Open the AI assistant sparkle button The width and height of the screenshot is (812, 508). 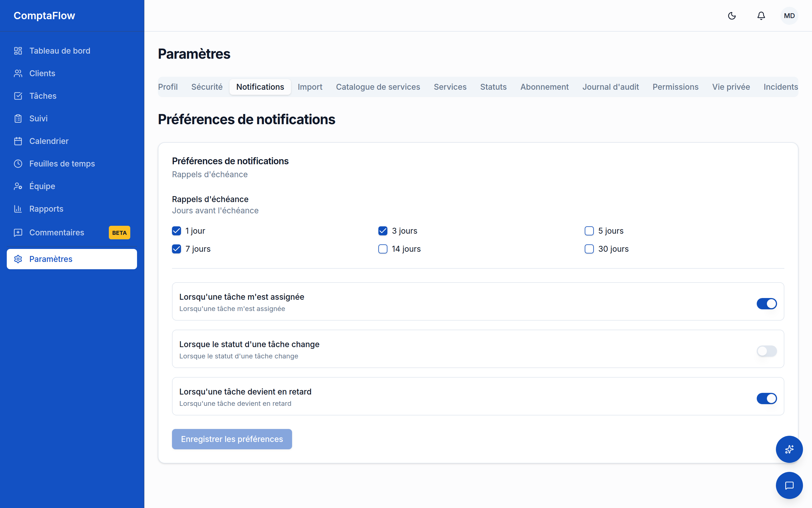coord(789,449)
